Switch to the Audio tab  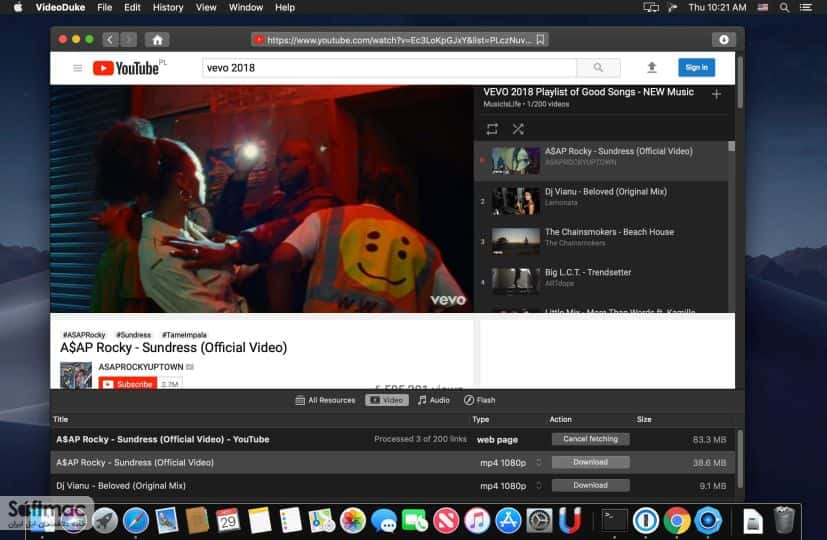[434, 400]
